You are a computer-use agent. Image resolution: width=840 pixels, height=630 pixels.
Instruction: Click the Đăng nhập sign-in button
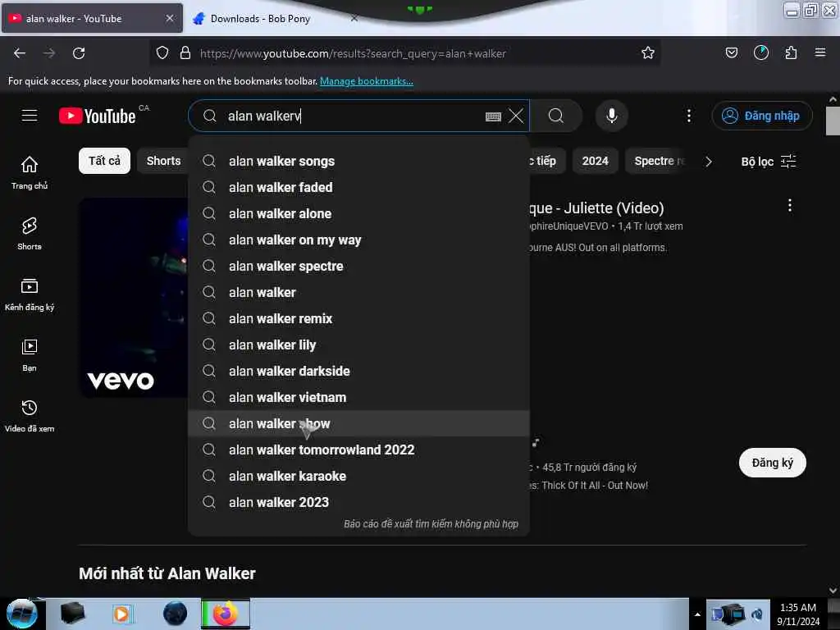761,116
